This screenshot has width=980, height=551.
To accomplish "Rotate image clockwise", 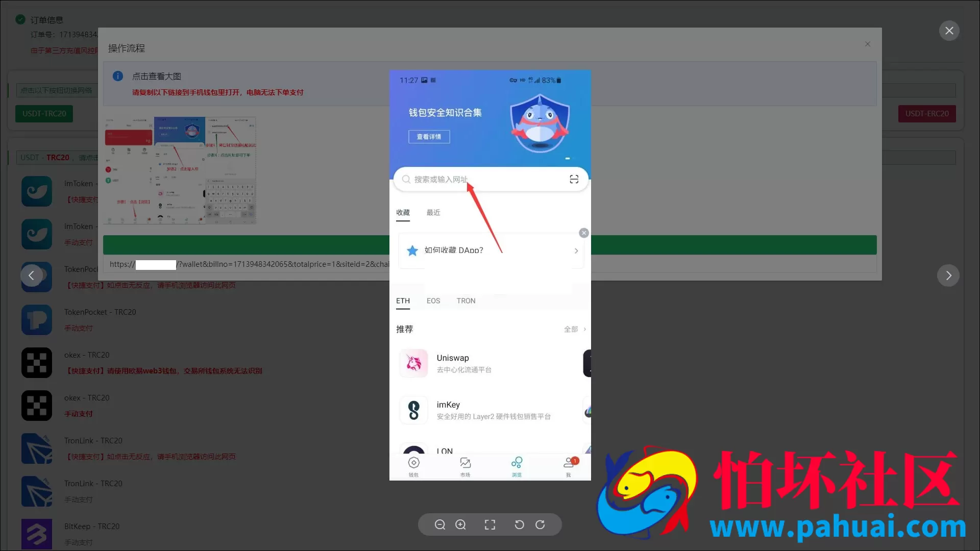I will coord(540,524).
